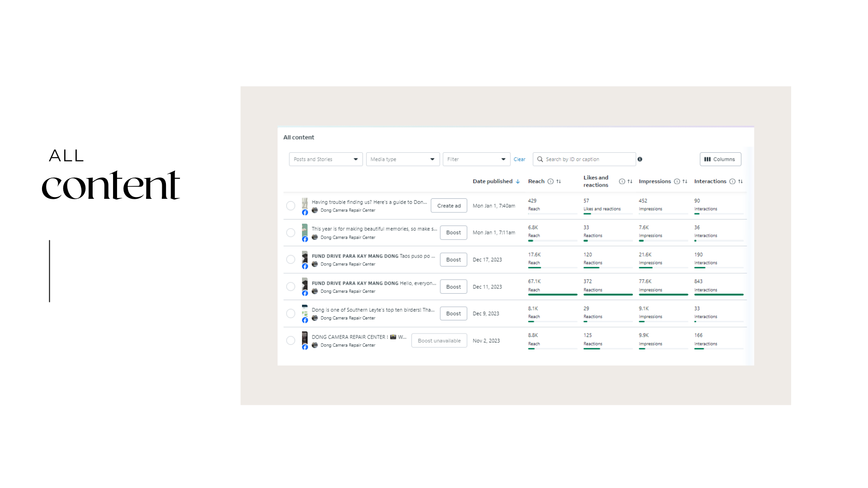Click the Interactions sort arrows icon

click(741, 182)
